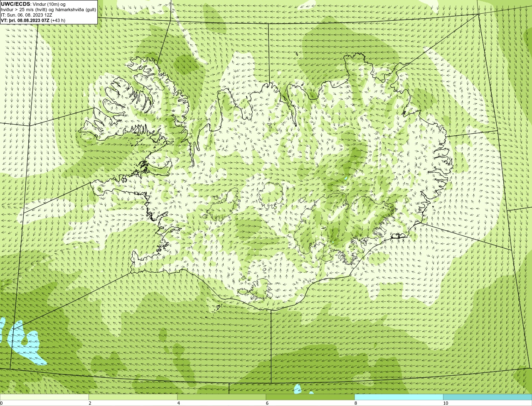Screen dimensions: 532x406
Task: Click the 6–8 m/s dark green legend swatch
Action: (310, 397)
